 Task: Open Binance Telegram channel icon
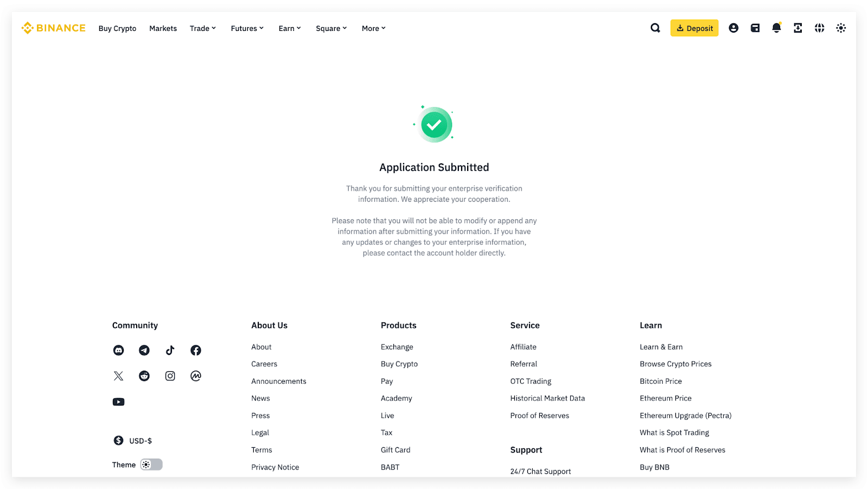pyautogui.click(x=144, y=351)
